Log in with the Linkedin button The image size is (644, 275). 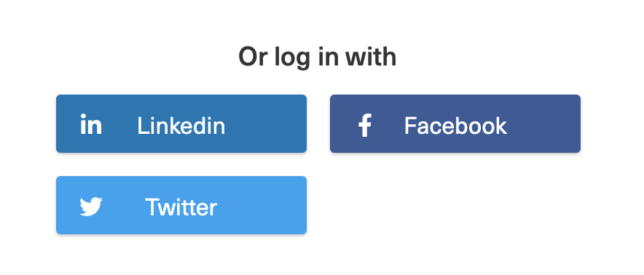181,124
